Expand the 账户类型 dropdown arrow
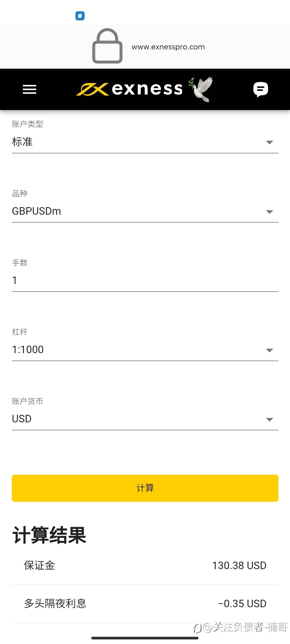 pos(269,142)
